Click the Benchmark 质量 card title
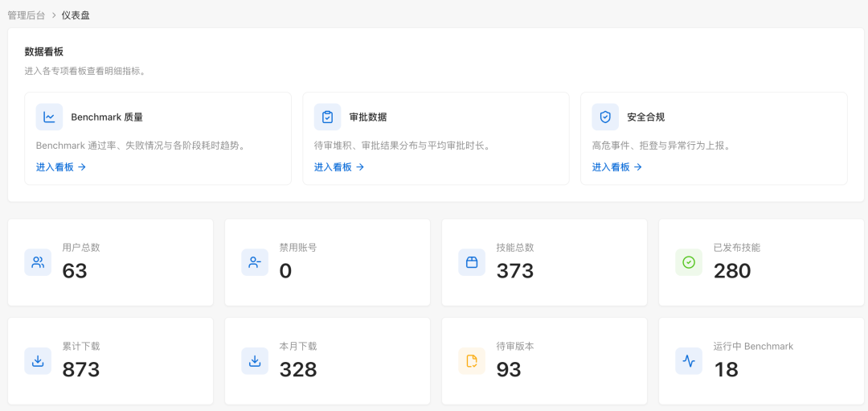Screen dimensions: 868x411 (x=107, y=117)
